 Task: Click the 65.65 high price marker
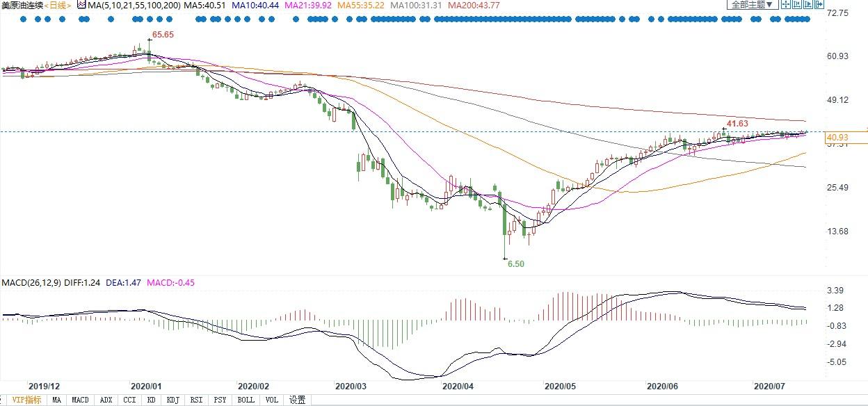point(163,34)
